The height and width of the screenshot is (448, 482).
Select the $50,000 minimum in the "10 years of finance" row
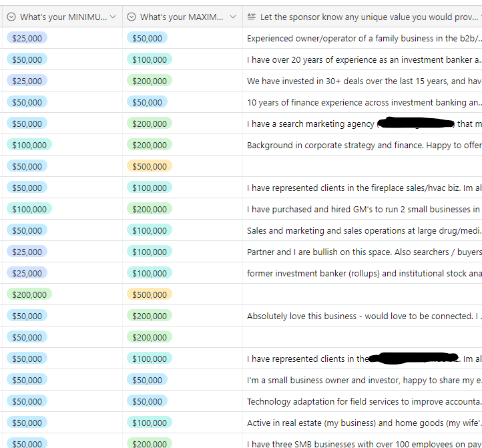27,102
